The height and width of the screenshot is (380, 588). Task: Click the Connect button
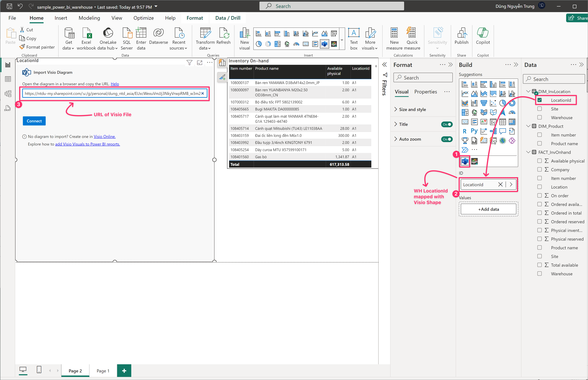click(34, 121)
